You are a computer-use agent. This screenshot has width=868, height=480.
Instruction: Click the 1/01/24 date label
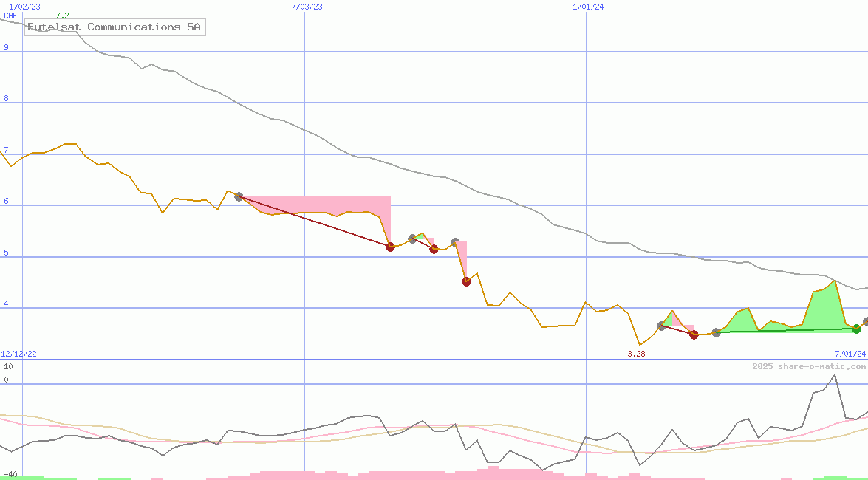pos(588,7)
